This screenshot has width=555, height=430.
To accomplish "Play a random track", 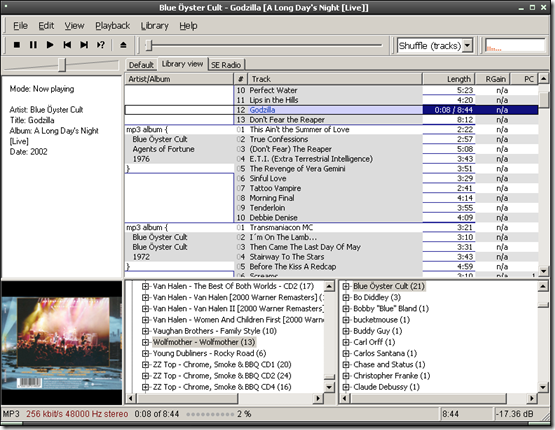I will click(101, 45).
